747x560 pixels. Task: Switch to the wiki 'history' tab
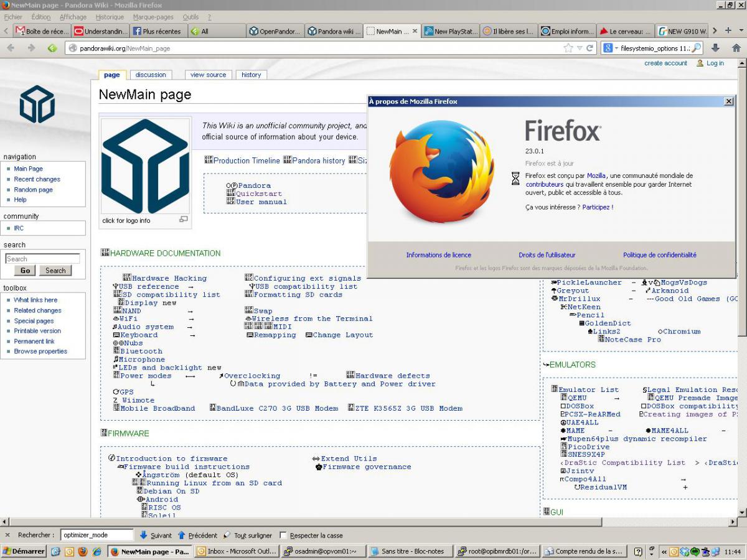pos(251,75)
